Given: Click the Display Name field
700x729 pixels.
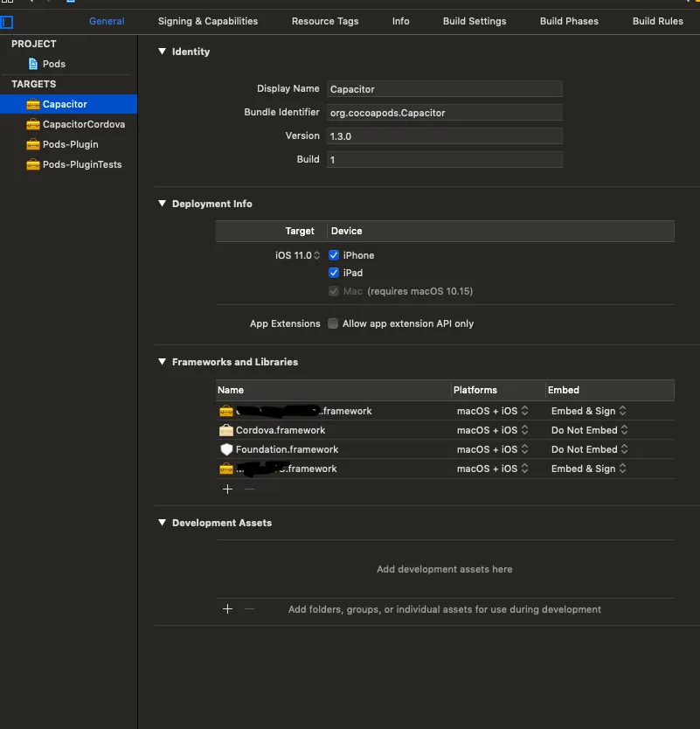Looking at the screenshot, I should (444, 89).
